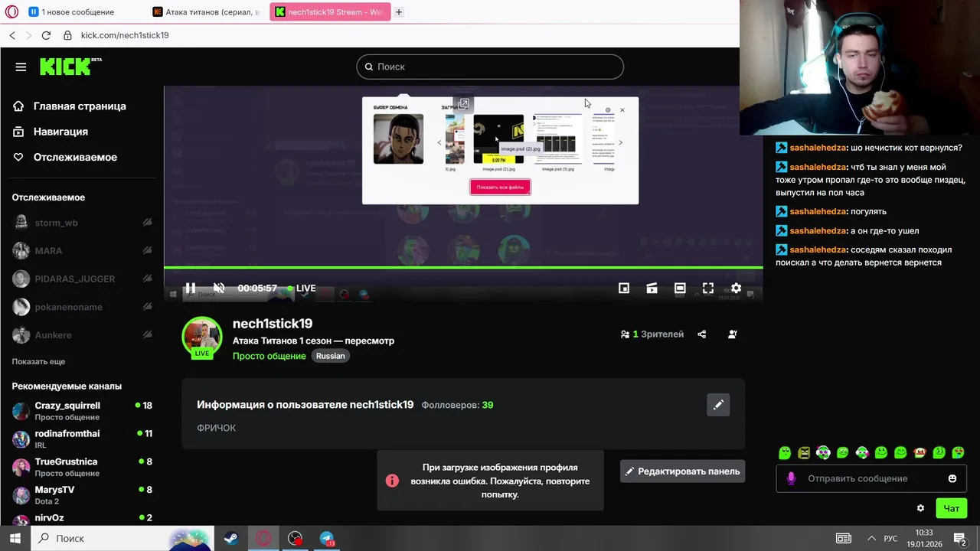The image size is (980, 551).
Task: Open Windows notification center
Action: pos(962,538)
